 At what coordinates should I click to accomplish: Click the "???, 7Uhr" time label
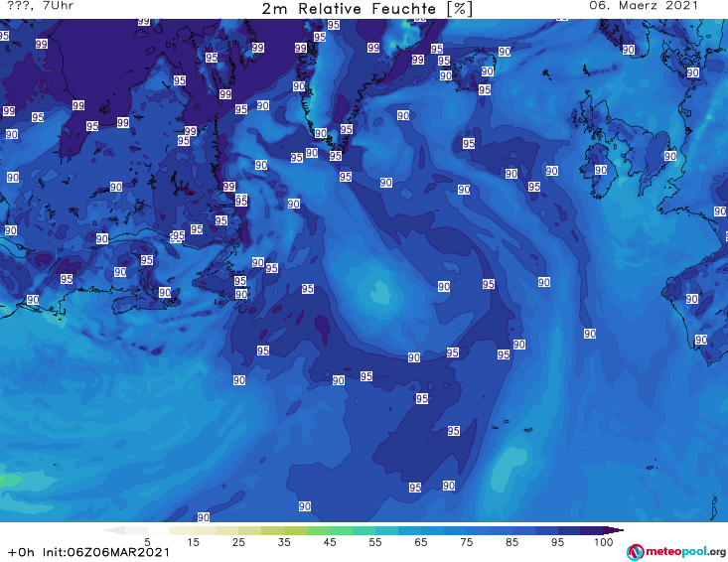click(x=41, y=6)
